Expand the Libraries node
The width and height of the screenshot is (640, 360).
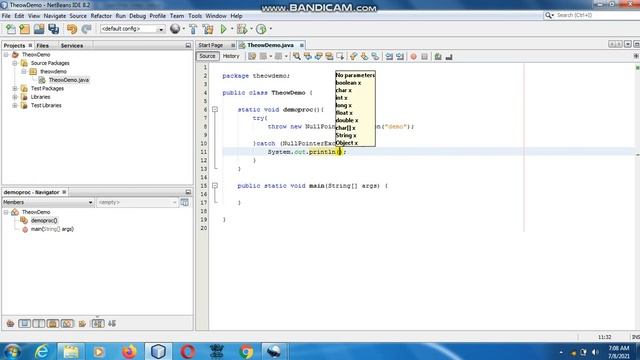coord(15,97)
